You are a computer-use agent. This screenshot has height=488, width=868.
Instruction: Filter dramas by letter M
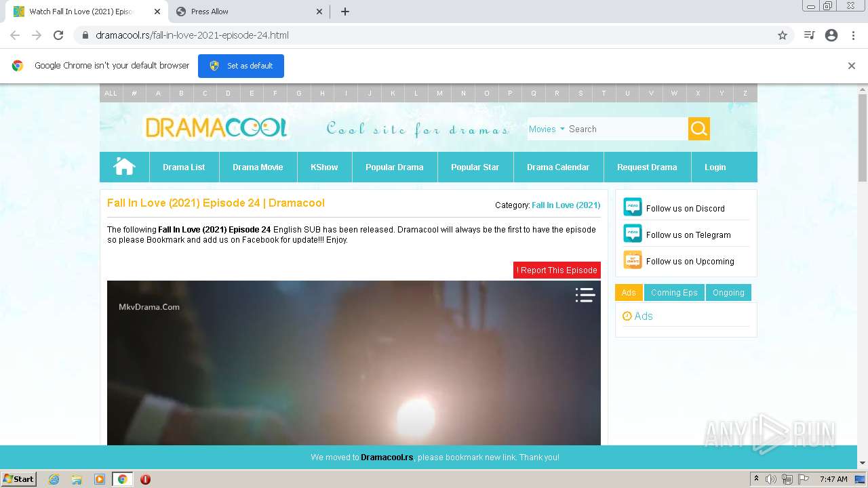point(439,94)
